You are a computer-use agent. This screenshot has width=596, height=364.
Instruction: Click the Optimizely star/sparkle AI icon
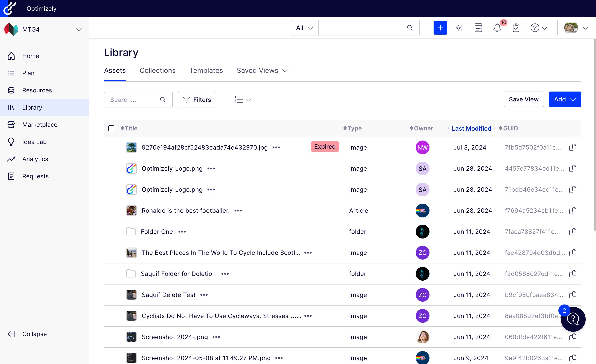click(x=459, y=28)
